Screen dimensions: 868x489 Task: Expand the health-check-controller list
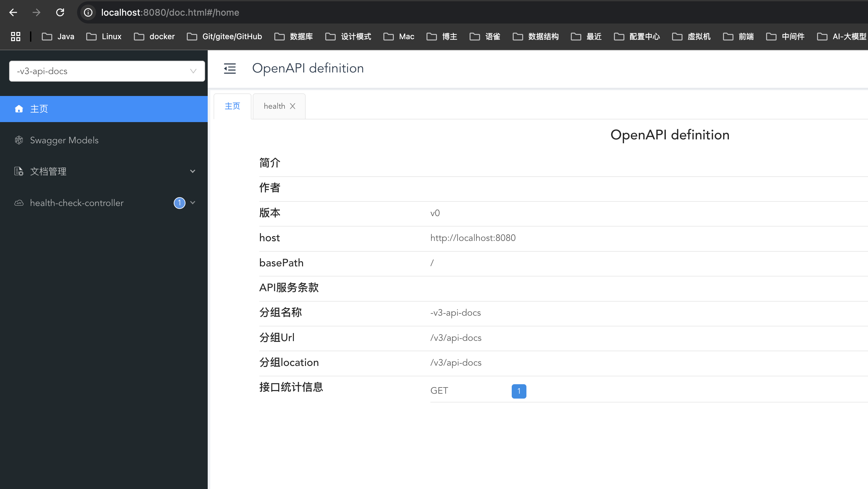pyautogui.click(x=193, y=203)
